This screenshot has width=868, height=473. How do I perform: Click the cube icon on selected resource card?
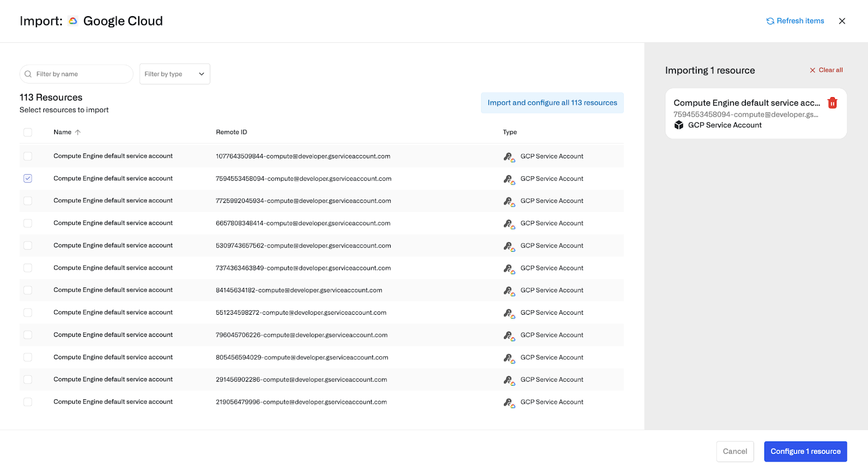point(679,125)
